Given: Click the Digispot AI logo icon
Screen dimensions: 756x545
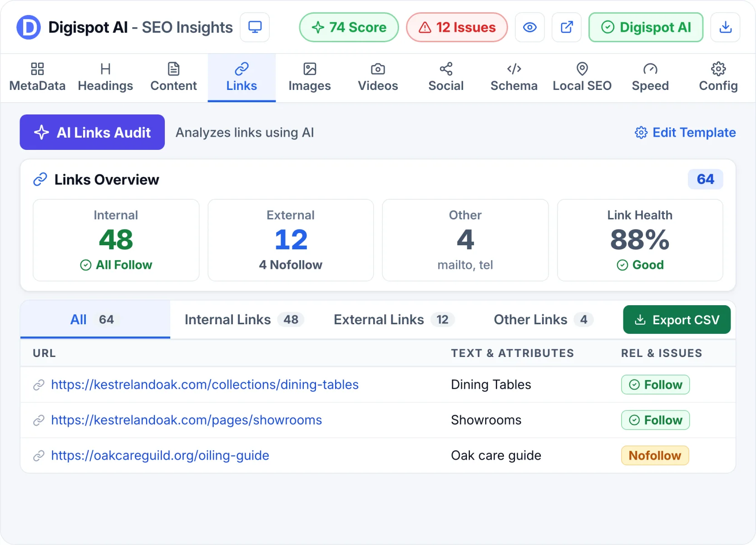Looking at the screenshot, I should coord(29,27).
